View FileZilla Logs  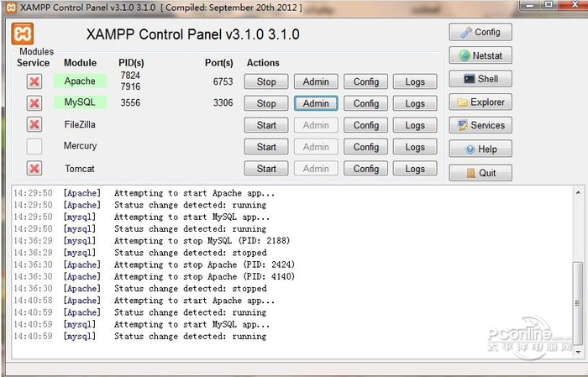click(x=415, y=125)
